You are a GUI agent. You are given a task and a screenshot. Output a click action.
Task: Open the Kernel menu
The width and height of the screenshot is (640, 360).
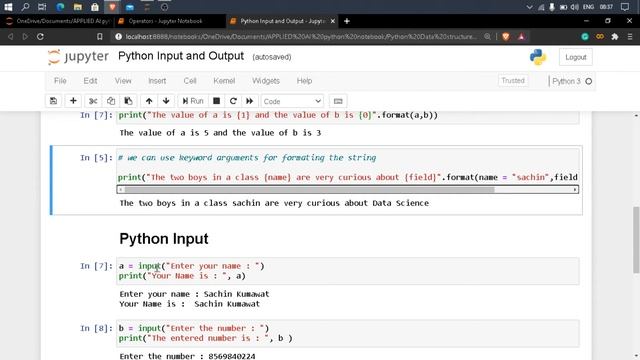tap(224, 81)
